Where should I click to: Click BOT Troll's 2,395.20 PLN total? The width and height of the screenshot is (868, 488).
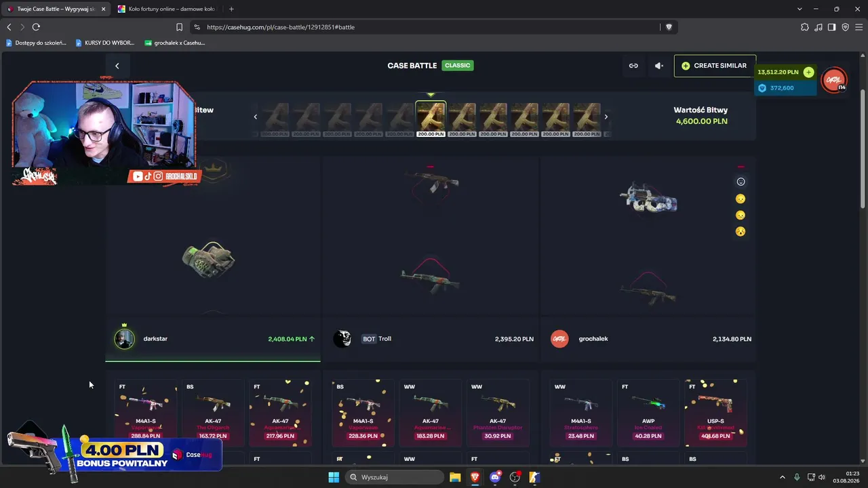click(514, 339)
